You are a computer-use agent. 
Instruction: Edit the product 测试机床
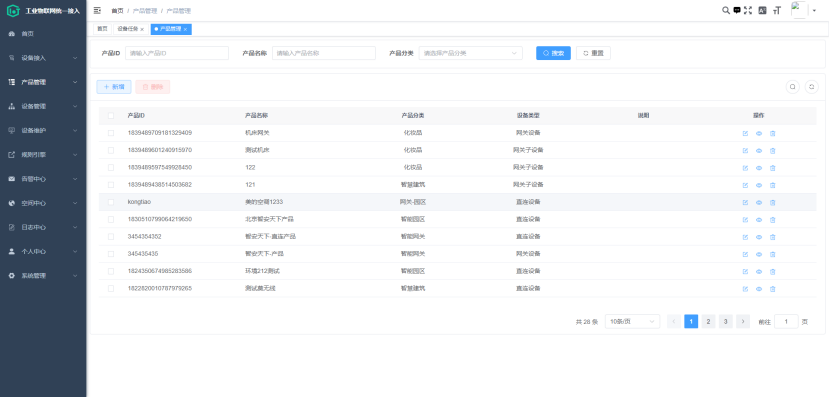[745, 151]
